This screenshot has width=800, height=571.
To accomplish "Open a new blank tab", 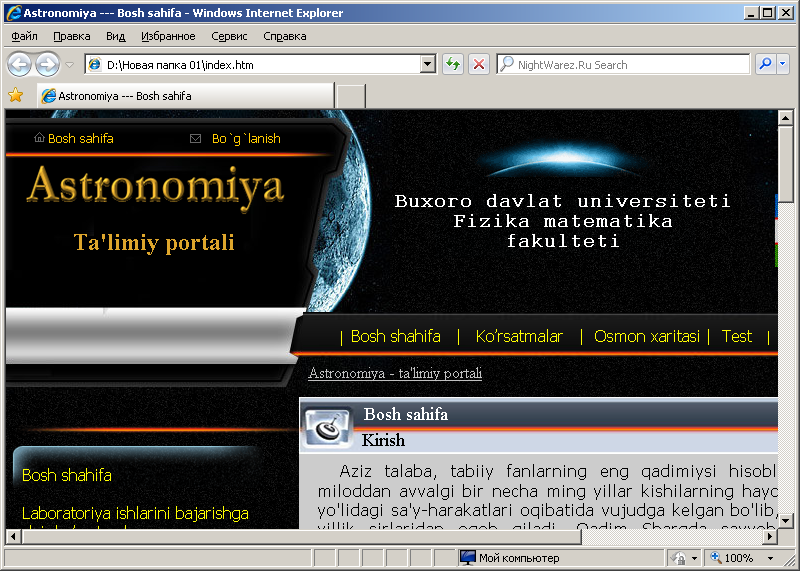I will coord(351,96).
